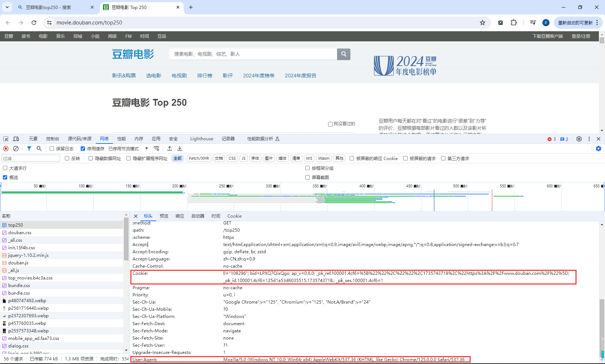Screen dimensions: 605x364
Task: Check the 第三方请求 checkbox
Action: point(443,158)
